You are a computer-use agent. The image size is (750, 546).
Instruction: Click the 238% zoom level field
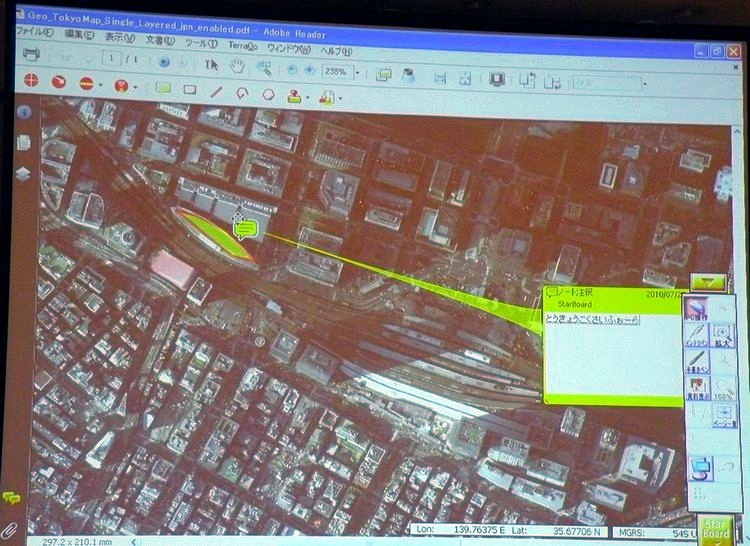click(338, 72)
